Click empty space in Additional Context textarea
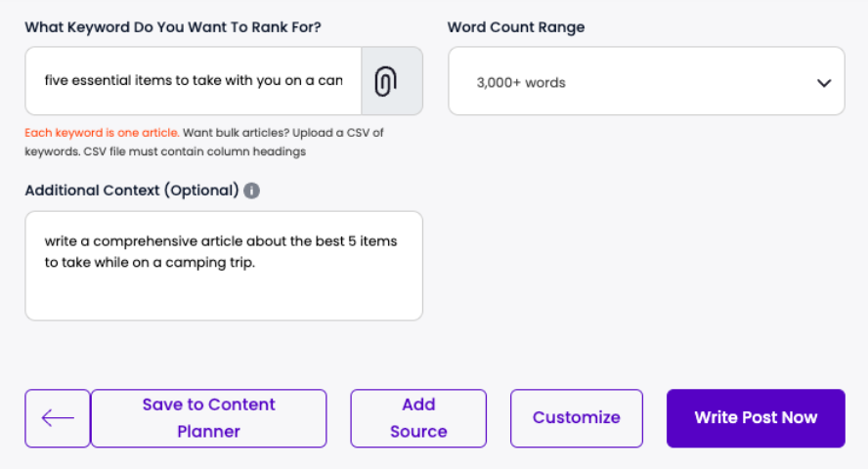The image size is (868, 469). point(223,296)
